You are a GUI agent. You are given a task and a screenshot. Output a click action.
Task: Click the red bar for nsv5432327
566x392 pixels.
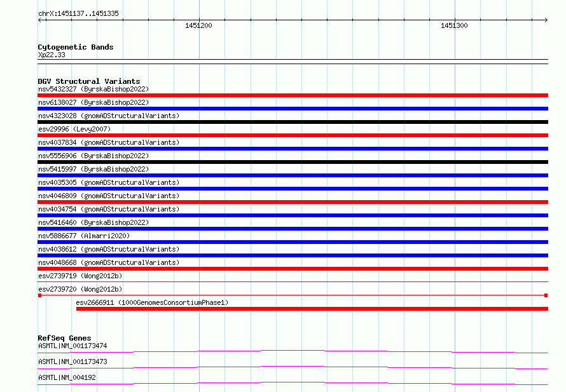(293, 95)
